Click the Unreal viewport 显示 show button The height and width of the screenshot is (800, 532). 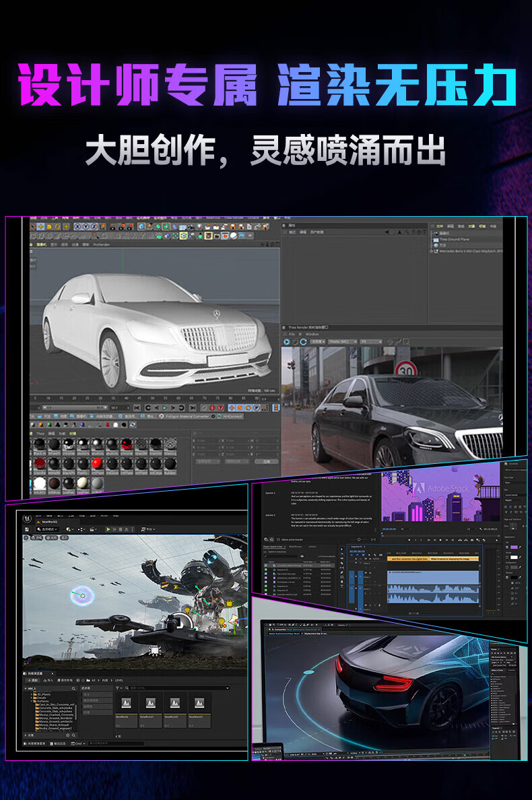tap(64, 538)
